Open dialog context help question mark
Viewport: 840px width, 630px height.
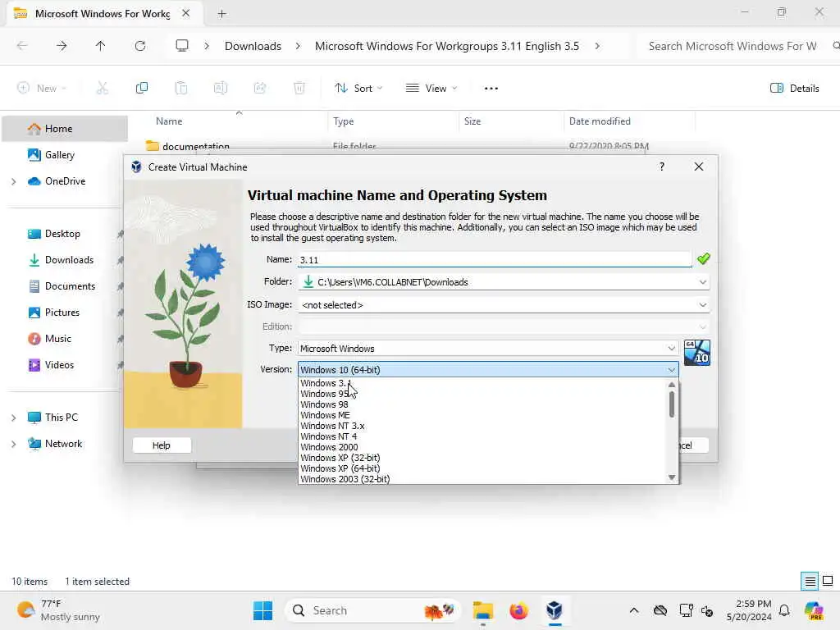(662, 167)
